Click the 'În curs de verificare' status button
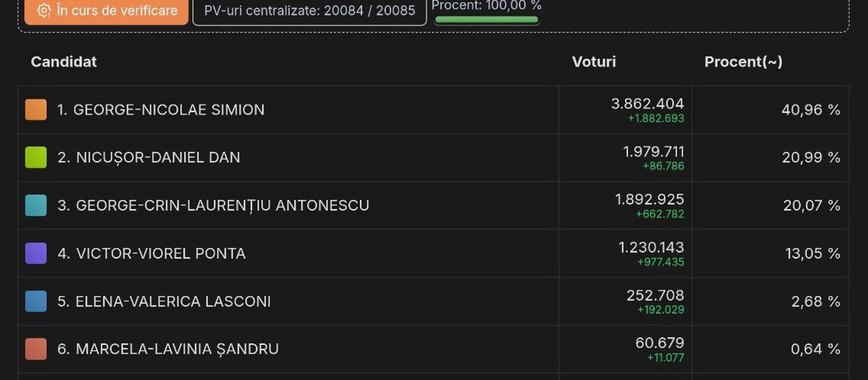Image resolution: width=868 pixels, height=380 pixels. click(106, 11)
